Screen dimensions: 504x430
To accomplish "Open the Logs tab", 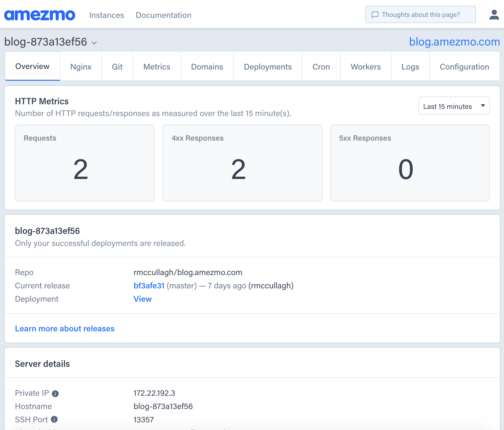I will [x=410, y=67].
